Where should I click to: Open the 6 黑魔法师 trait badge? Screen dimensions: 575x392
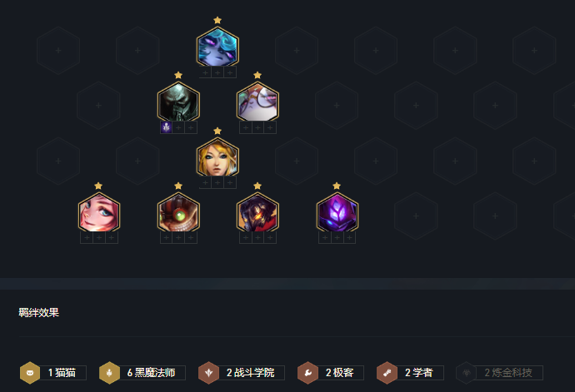142,373
